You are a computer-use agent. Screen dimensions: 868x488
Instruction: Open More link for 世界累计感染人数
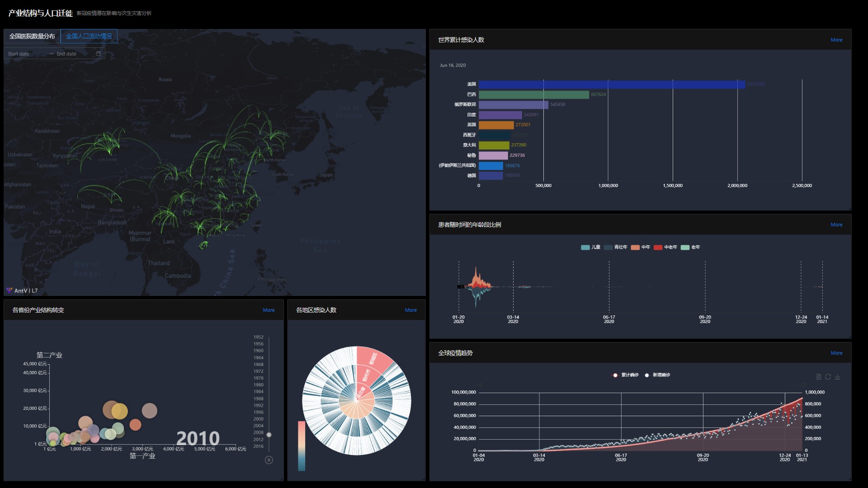pos(836,40)
